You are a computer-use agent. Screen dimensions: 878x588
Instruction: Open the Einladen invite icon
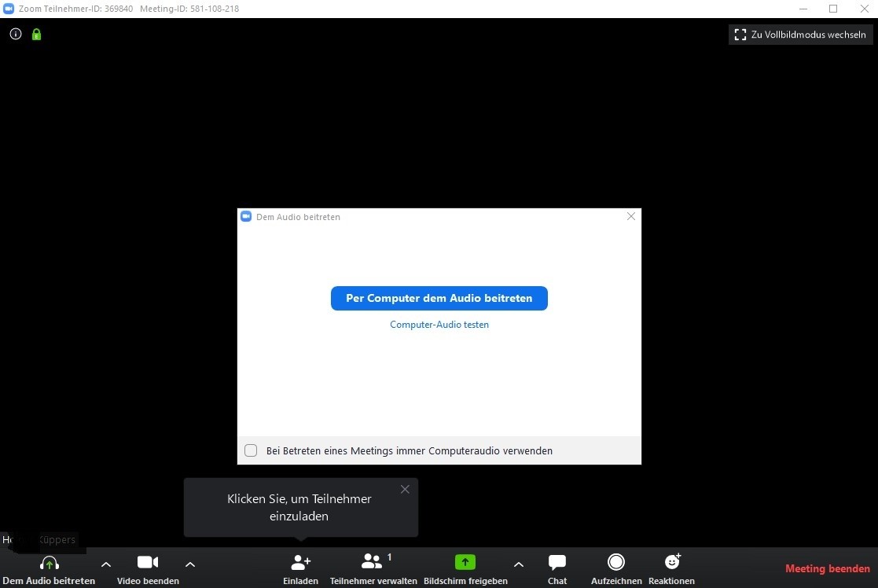[x=301, y=562]
